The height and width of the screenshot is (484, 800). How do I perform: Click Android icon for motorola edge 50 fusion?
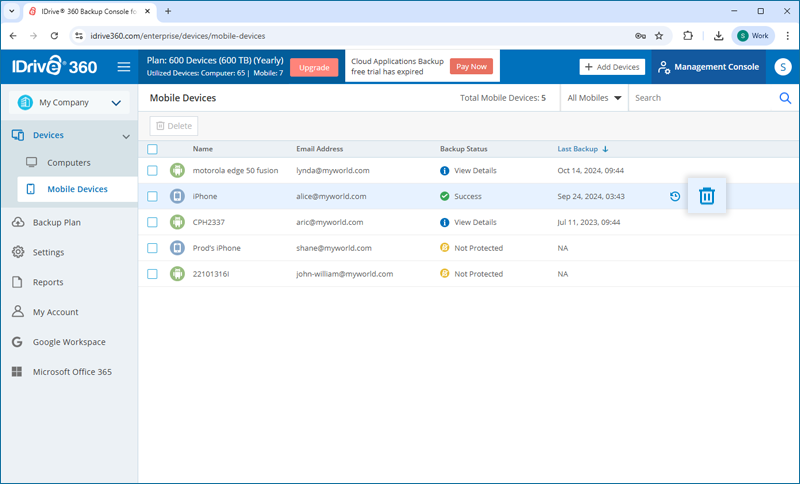click(177, 171)
